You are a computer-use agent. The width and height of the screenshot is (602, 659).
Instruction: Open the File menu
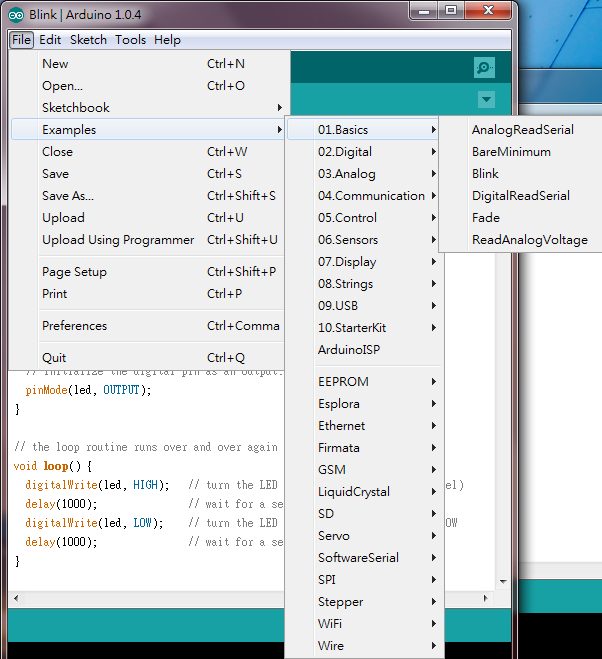click(x=21, y=40)
